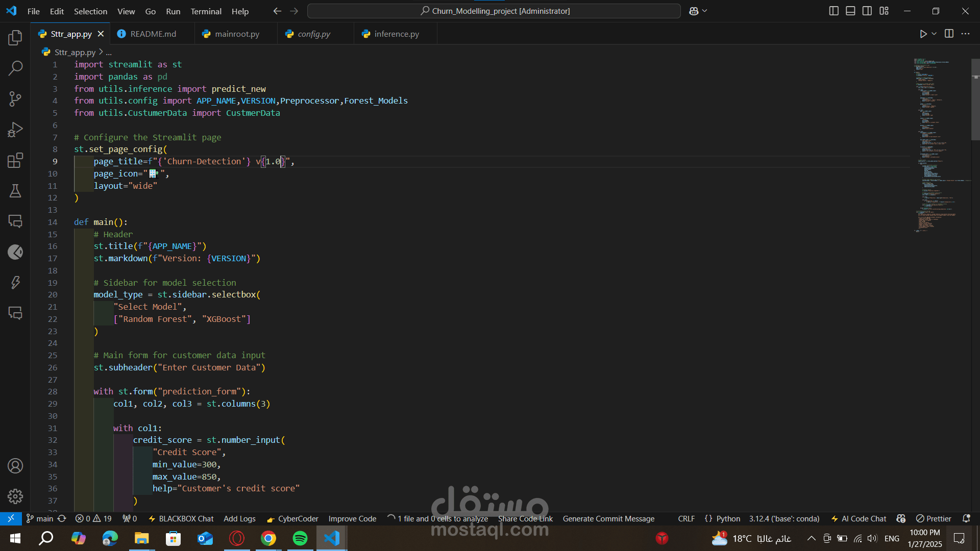This screenshot has width=980, height=551.
Task: Open the Selection menu
Action: [x=90, y=11]
